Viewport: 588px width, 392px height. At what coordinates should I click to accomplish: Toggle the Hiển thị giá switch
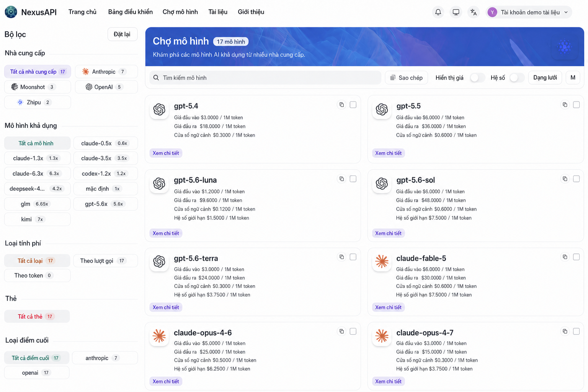tap(477, 78)
